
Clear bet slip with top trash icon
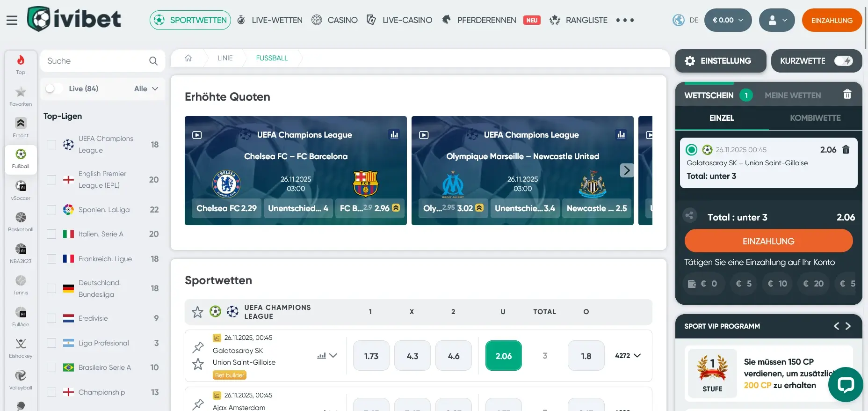click(847, 95)
